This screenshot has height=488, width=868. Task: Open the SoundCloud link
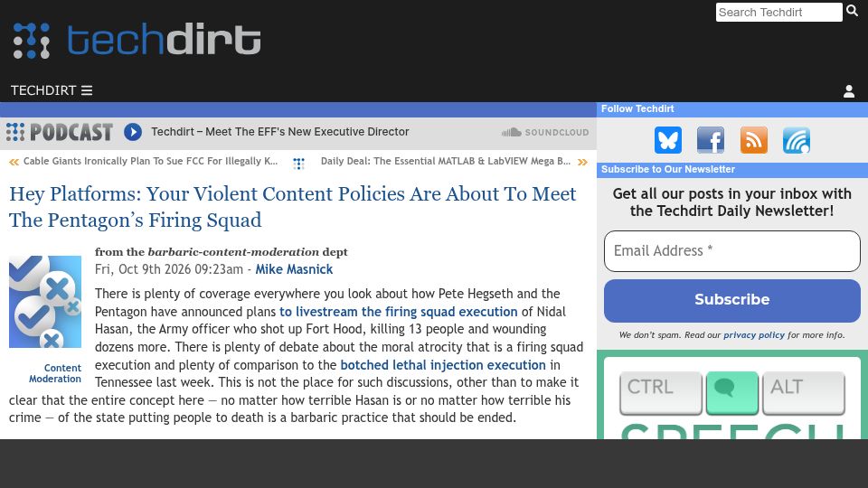[545, 132]
